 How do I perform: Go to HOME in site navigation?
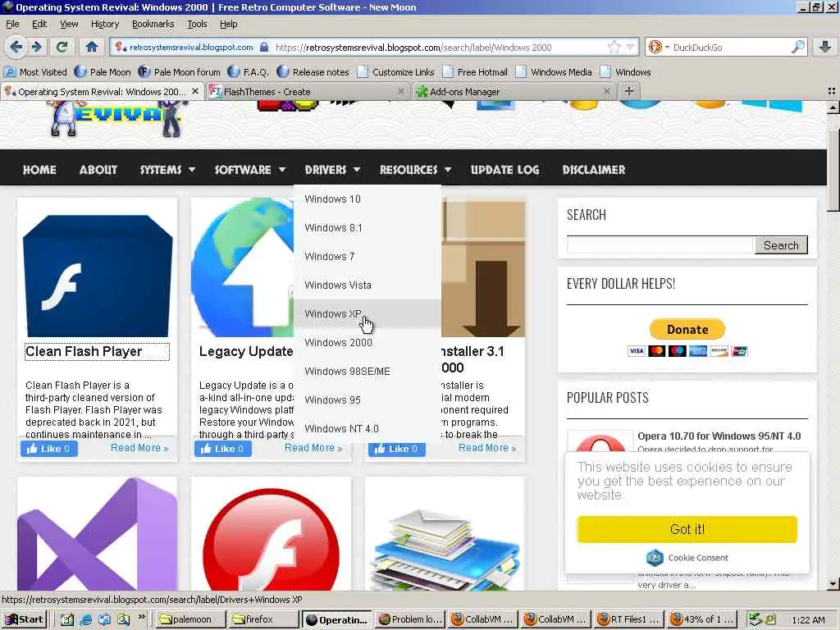tap(39, 170)
